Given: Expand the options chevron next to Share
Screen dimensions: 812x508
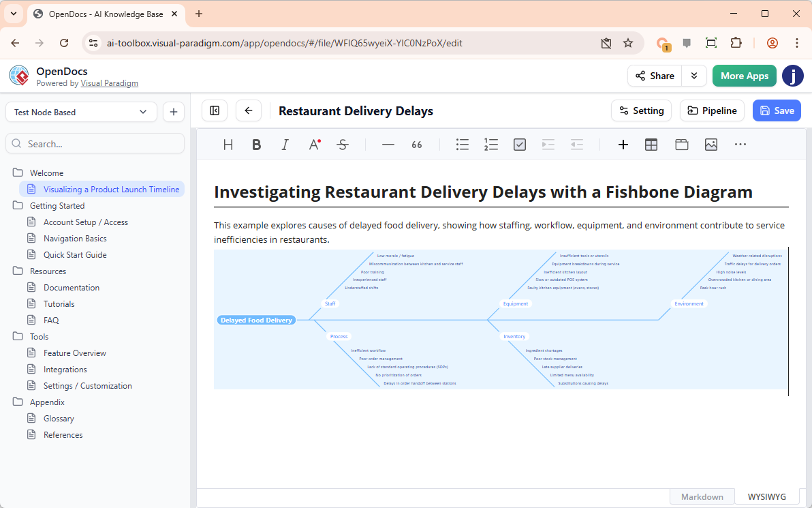Looking at the screenshot, I should [x=694, y=76].
